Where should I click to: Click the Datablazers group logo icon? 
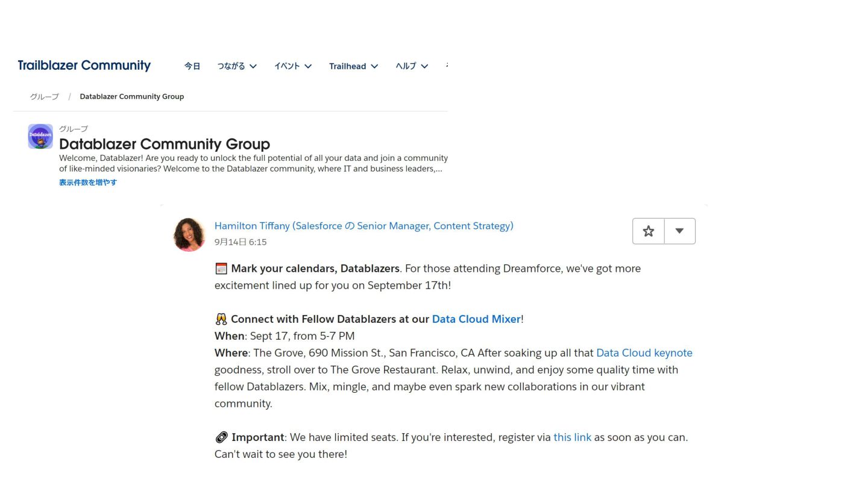40,136
